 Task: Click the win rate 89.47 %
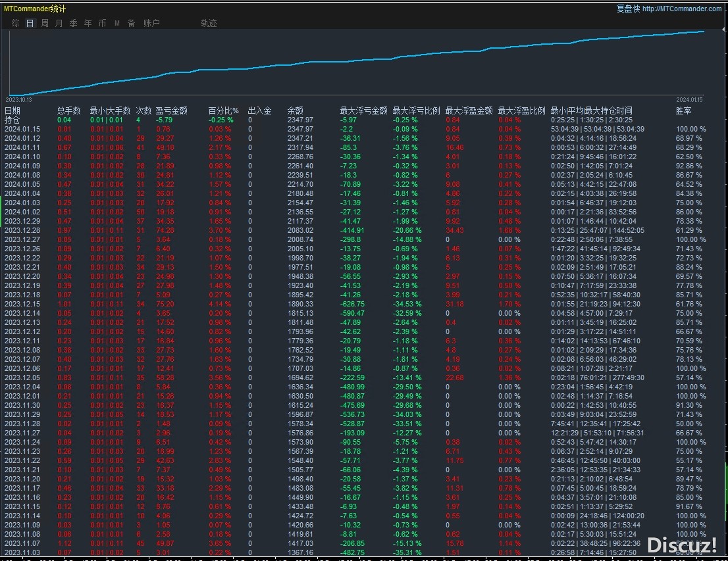click(x=689, y=479)
